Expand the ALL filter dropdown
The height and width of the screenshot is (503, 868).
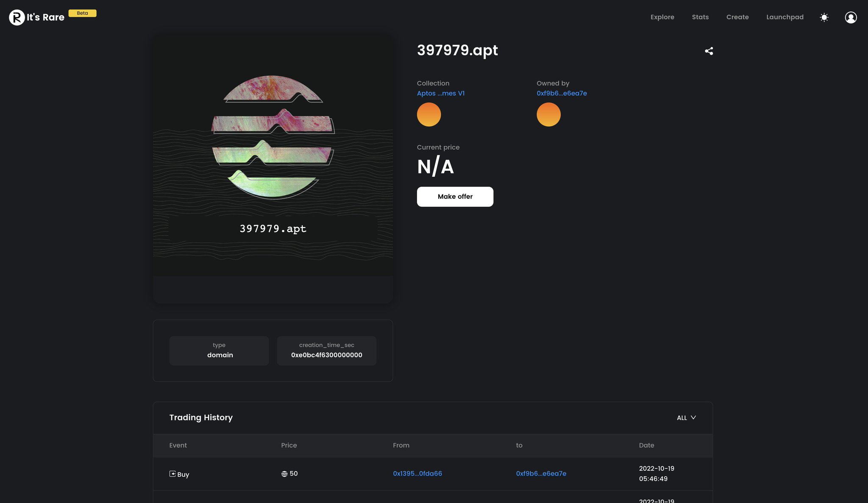pyautogui.click(x=686, y=417)
